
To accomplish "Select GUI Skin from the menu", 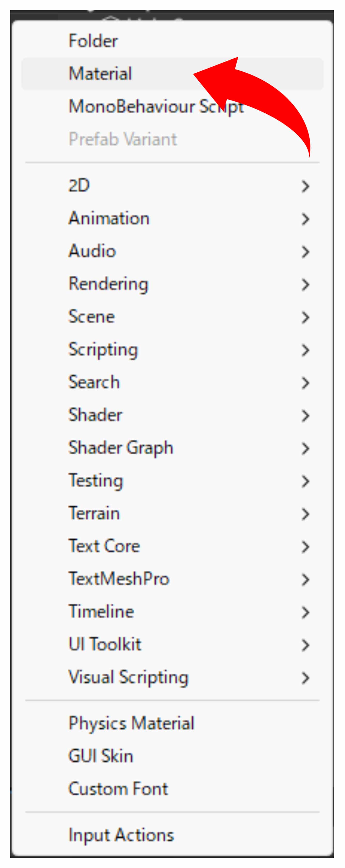I will point(101,756).
